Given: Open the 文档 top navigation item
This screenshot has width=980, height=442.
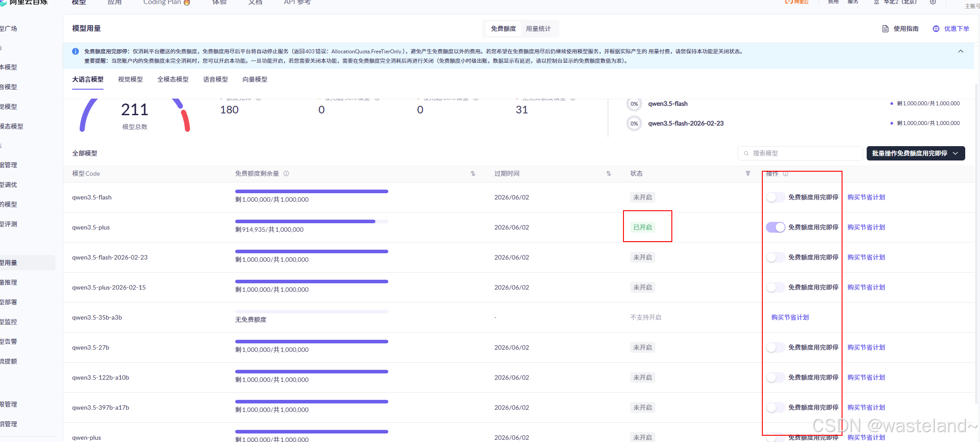Looking at the screenshot, I should 255,2.
